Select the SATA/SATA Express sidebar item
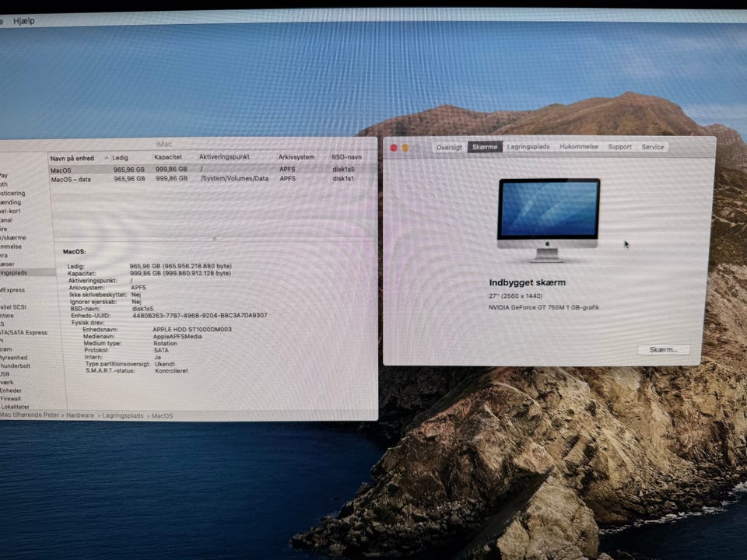 (x=23, y=332)
